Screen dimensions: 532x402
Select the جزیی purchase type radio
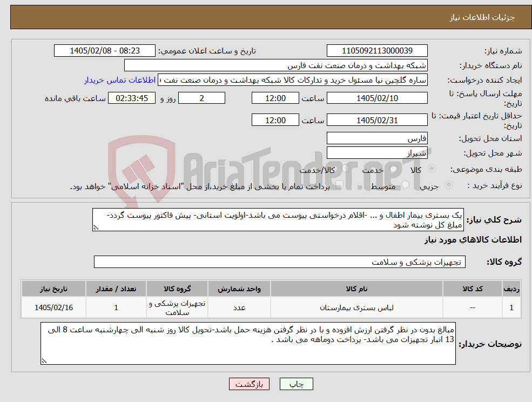(448, 185)
